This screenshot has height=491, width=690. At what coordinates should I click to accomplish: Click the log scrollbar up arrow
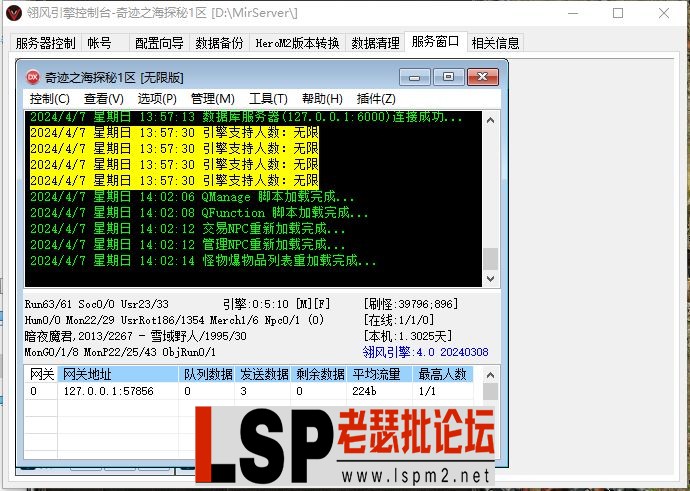point(491,120)
